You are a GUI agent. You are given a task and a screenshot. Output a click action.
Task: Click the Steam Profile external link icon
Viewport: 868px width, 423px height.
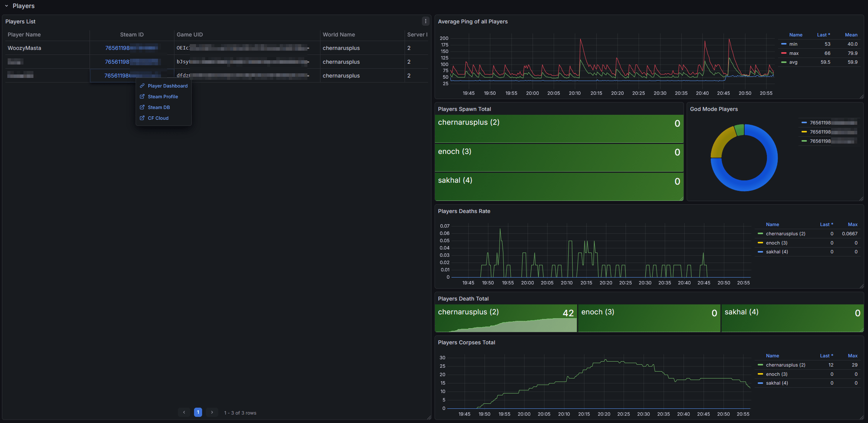pyautogui.click(x=142, y=97)
